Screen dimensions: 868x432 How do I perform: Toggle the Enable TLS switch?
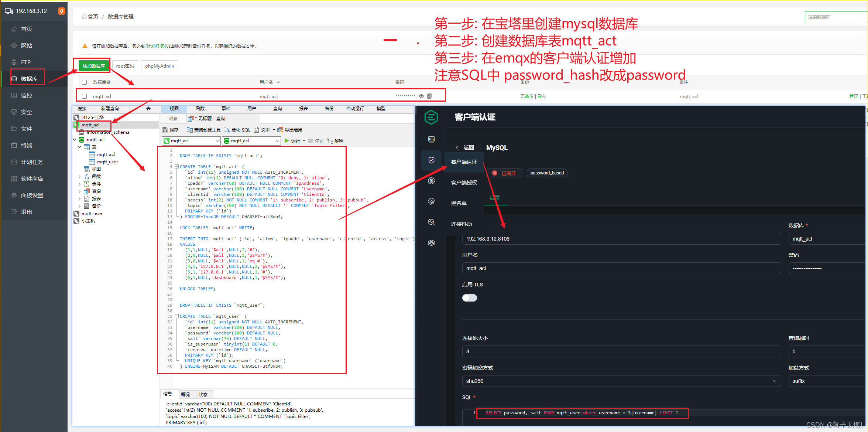[469, 298]
